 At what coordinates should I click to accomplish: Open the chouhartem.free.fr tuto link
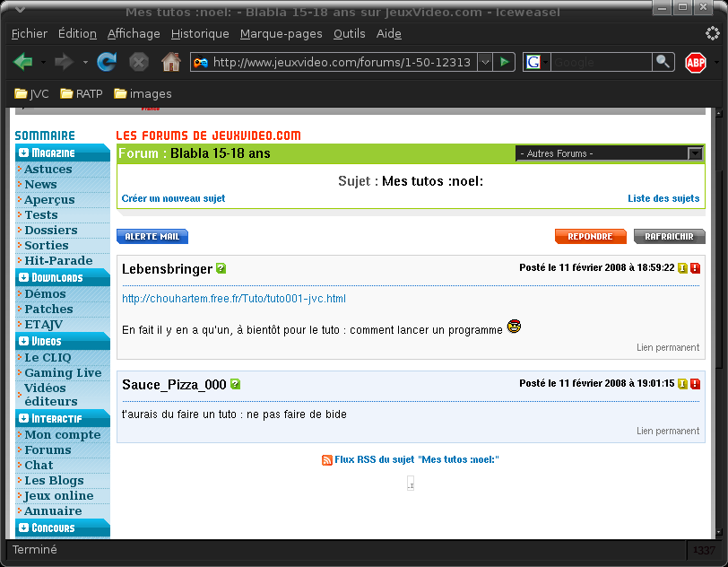(233, 299)
